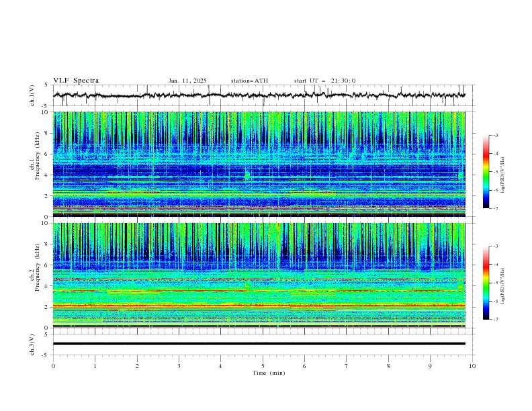Click time axis tick label '2'
This screenshot has height=411, width=532.
(137, 366)
